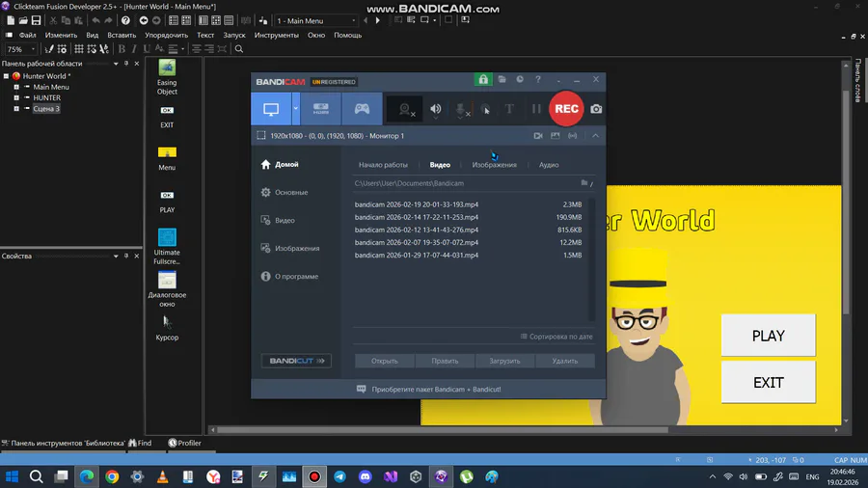Viewport: 868px width, 488px height.
Task: Click the Загрузить button
Action: pyautogui.click(x=504, y=361)
